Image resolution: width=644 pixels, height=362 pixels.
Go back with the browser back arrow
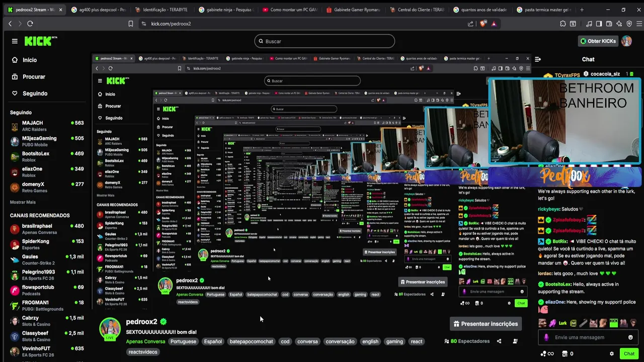[10, 24]
